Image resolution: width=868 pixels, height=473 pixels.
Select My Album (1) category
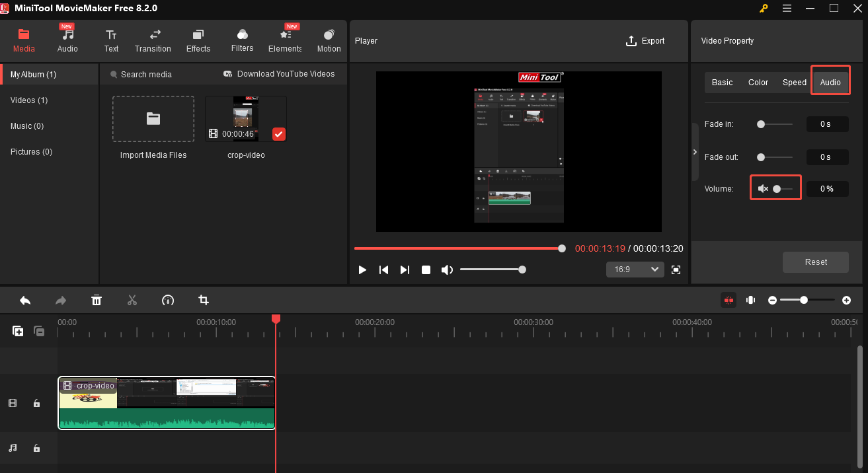50,75
